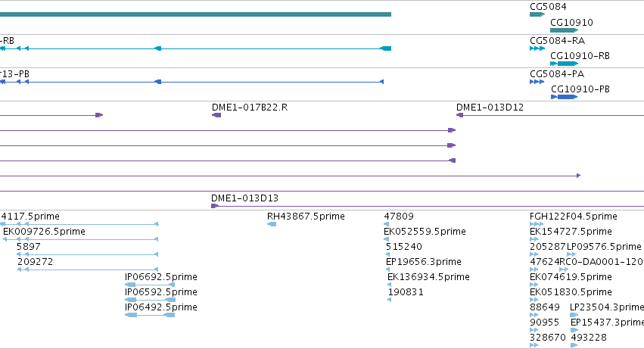Click the CG5084 gene arrow glyph

coord(537,14)
